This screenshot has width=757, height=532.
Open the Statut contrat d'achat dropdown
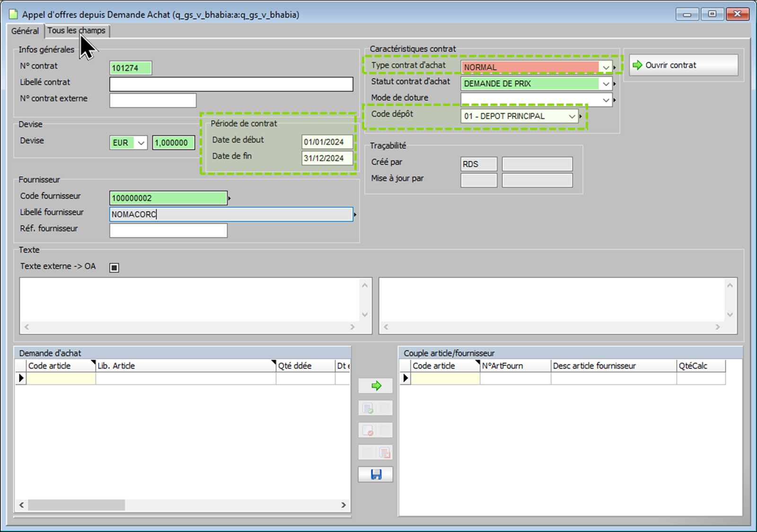pos(606,84)
